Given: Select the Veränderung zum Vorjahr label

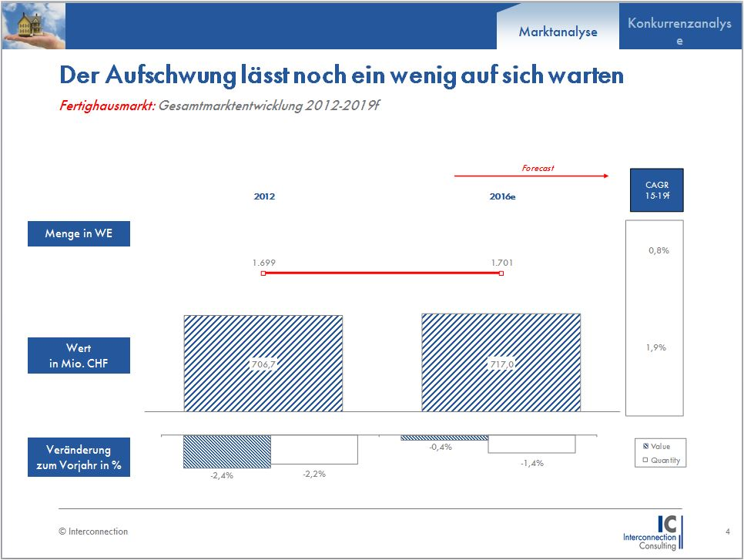Looking at the screenshot, I should pyautogui.click(x=79, y=458).
